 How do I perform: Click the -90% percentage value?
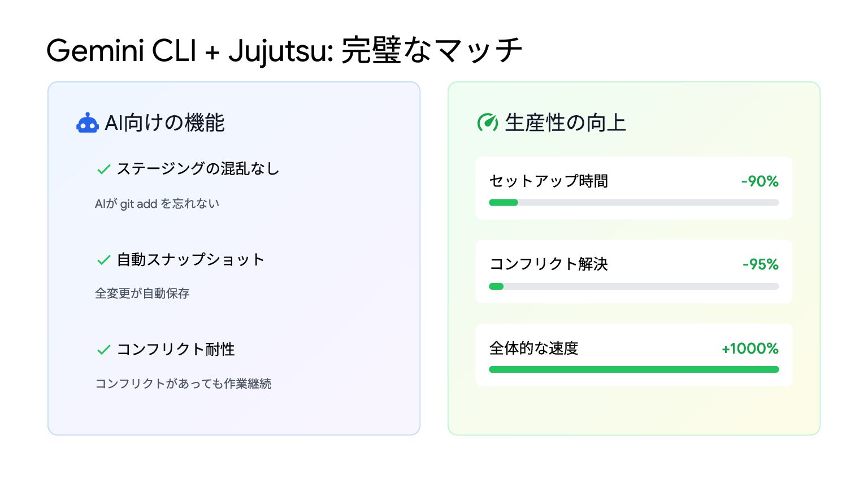(759, 181)
